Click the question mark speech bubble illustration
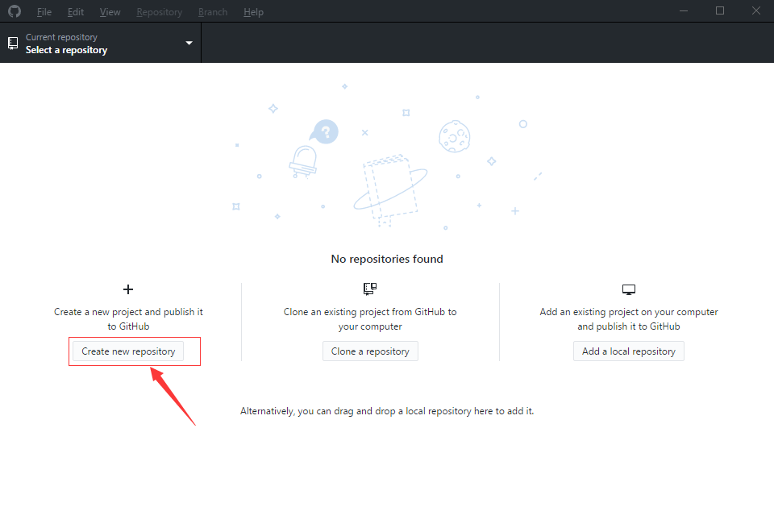The height and width of the screenshot is (532, 774). (x=324, y=131)
